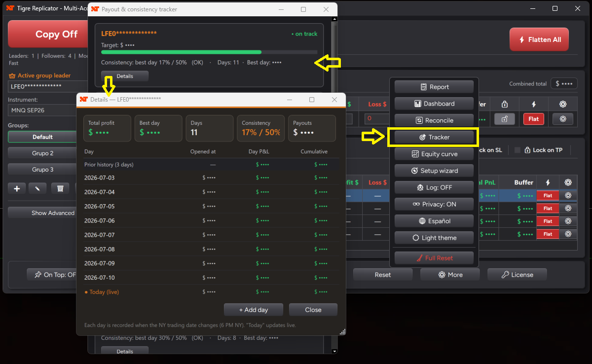Open the More gear menu
Image resolution: width=592 pixels, height=364 pixels.
tap(450, 275)
